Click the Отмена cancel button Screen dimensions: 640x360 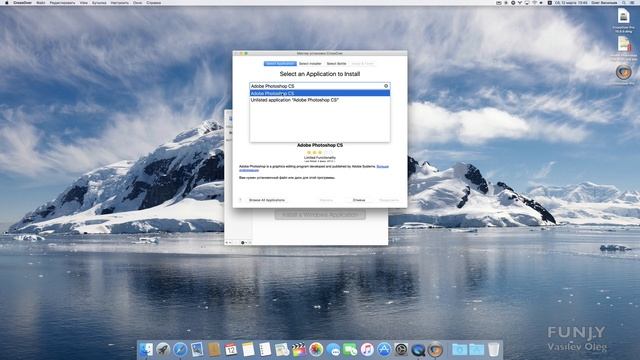[359, 200]
